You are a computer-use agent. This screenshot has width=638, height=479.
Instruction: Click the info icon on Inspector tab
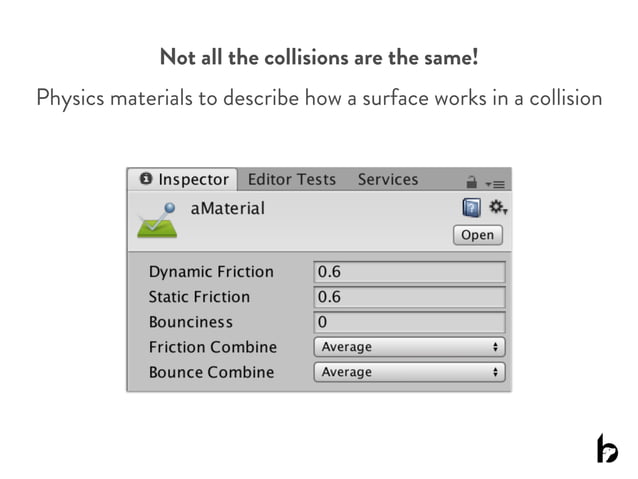pos(146,180)
